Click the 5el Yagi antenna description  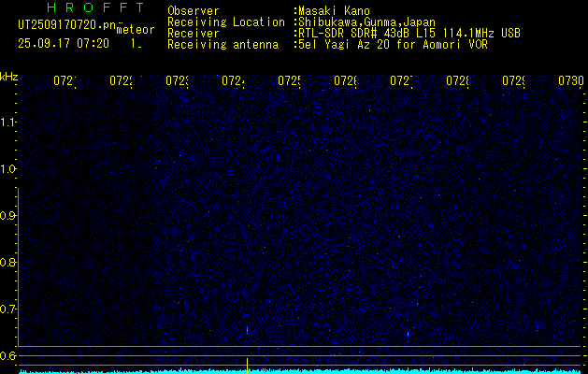393,45
